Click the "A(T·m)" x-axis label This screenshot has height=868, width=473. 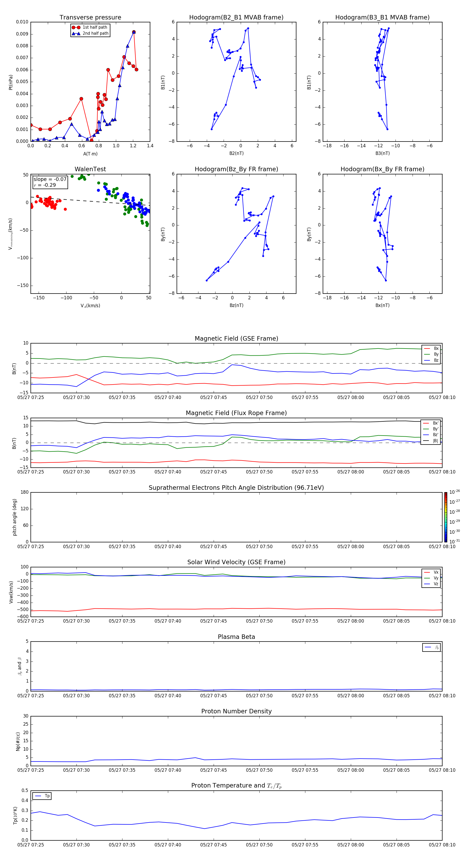90,154
